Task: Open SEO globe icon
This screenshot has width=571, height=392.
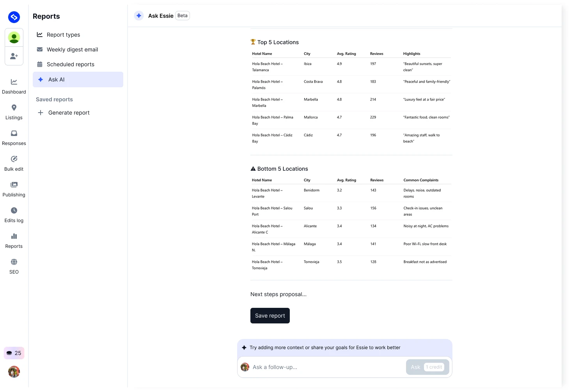Action: click(x=14, y=262)
